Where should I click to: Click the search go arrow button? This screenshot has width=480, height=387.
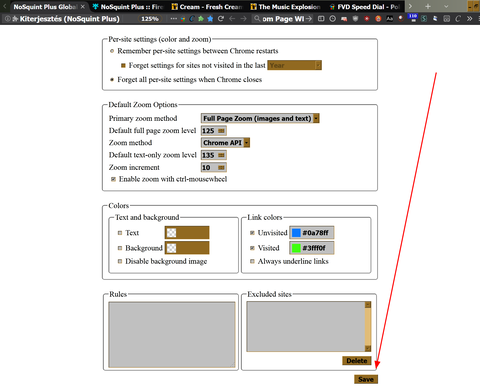click(x=309, y=19)
